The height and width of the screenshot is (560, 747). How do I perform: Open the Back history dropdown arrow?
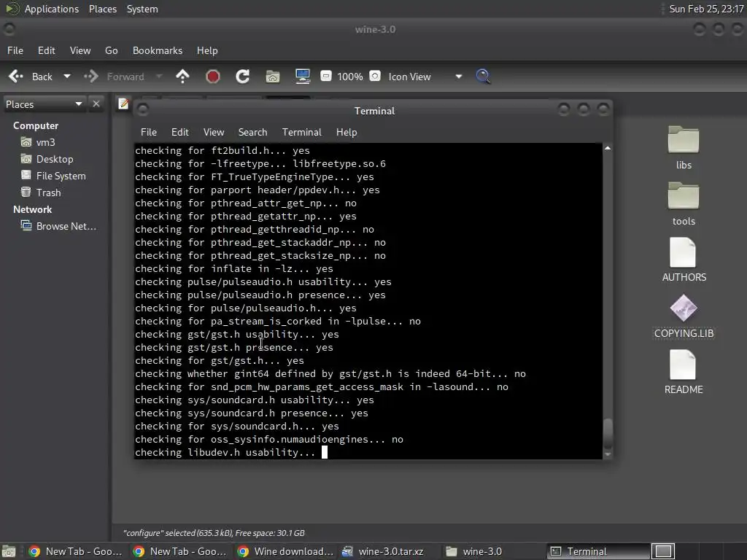[x=67, y=76]
